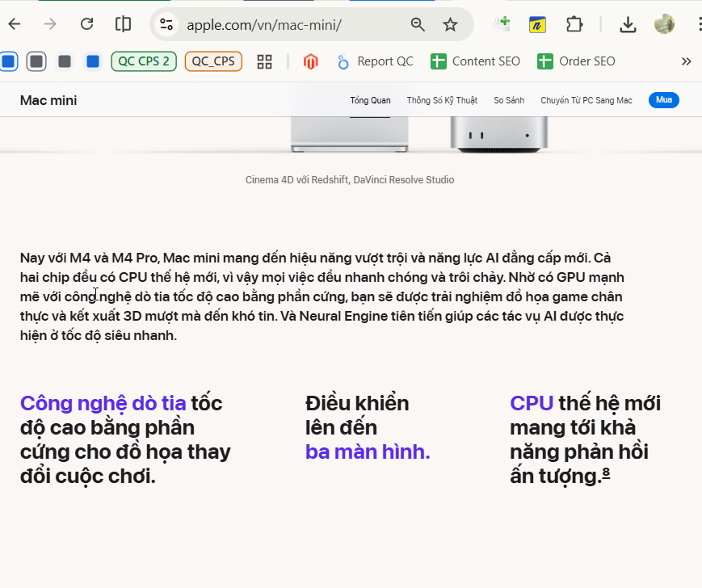The height and width of the screenshot is (588, 702).
Task: Open footnote 8 after ấn tượng
Action: pyautogui.click(x=606, y=473)
